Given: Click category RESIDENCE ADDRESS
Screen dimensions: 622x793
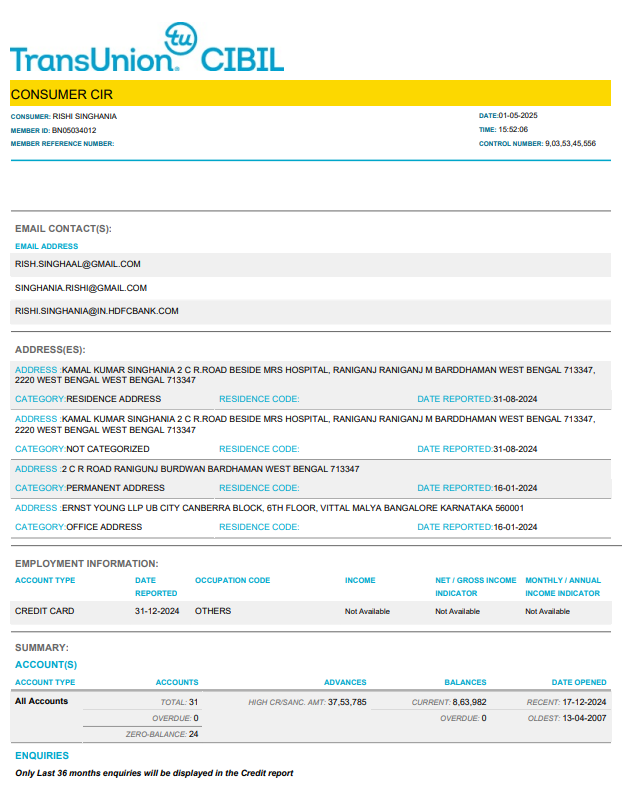Looking at the screenshot, I should point(114,399).
